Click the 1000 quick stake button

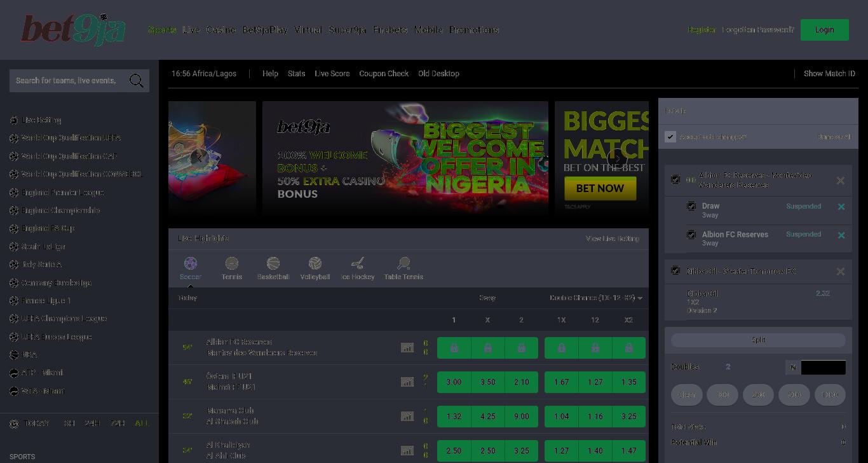[x=830, y=395]
